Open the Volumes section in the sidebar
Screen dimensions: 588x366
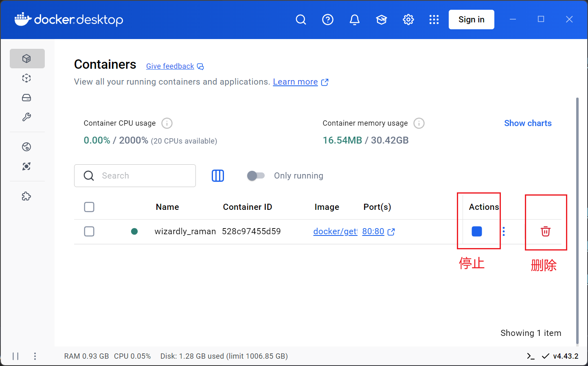27,98
